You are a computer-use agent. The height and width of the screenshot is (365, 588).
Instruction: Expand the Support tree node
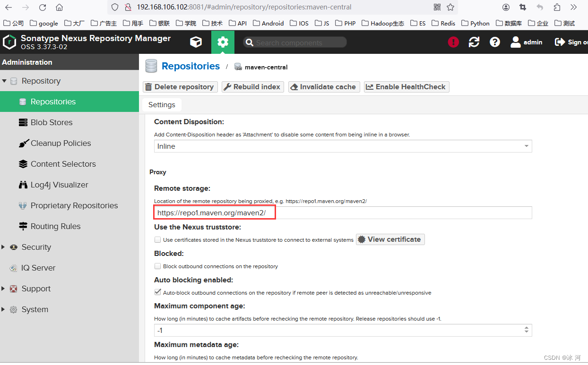(4, 289)
